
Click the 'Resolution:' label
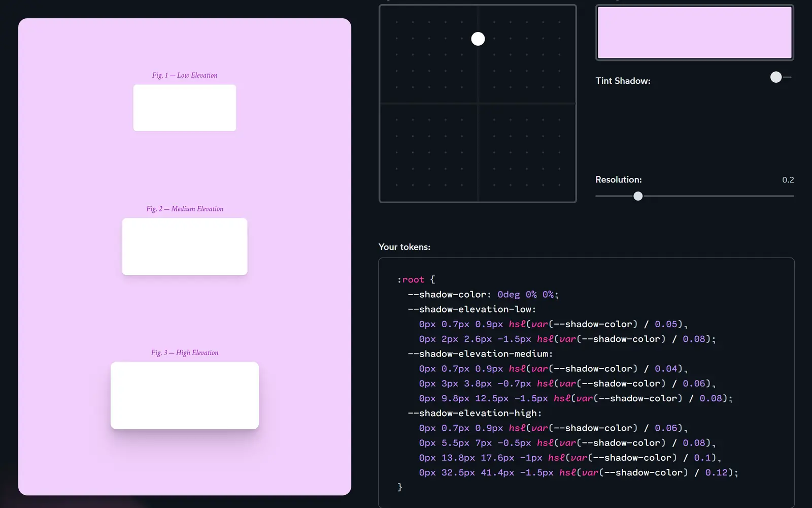[618, 180]
